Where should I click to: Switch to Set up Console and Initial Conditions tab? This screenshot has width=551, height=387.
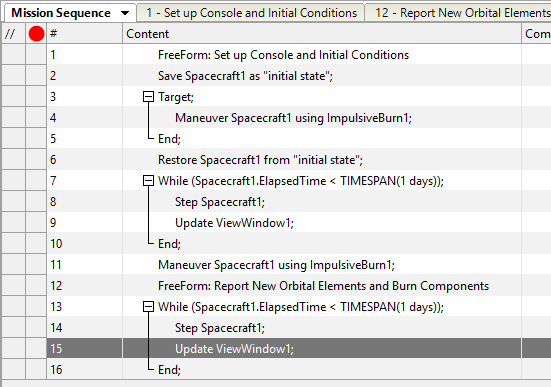[251, 13]
